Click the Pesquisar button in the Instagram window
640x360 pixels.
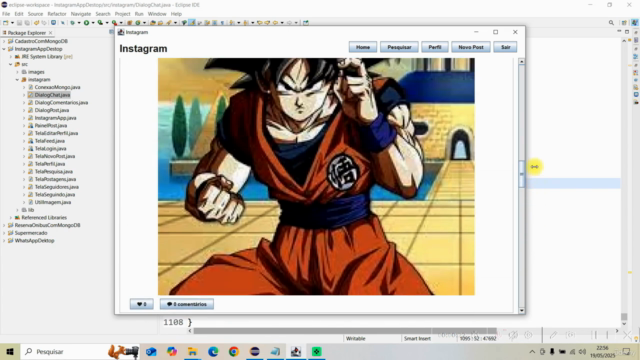(399, 47)
